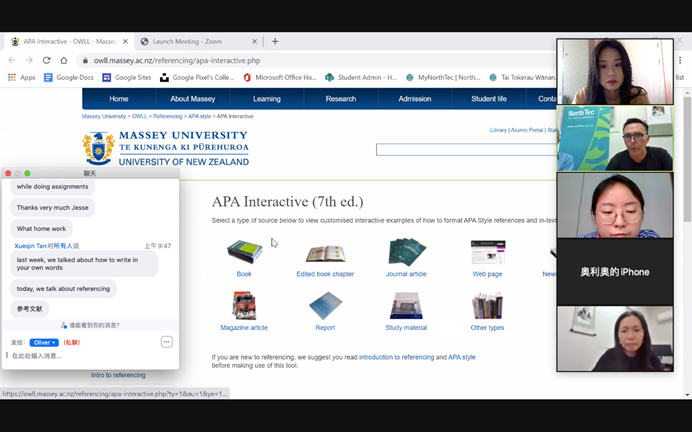Open the Google Sites bookmark
The width and height of the screenshot is (692, 432).
127,78
